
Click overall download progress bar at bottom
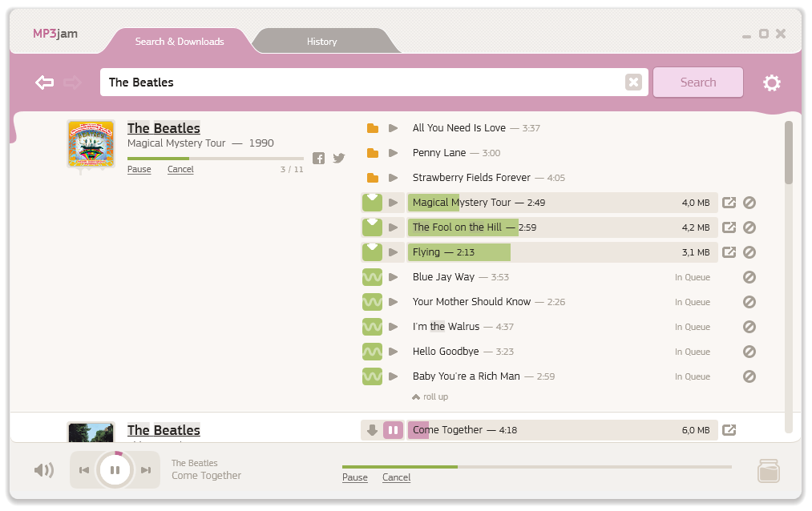pos(537,467)
